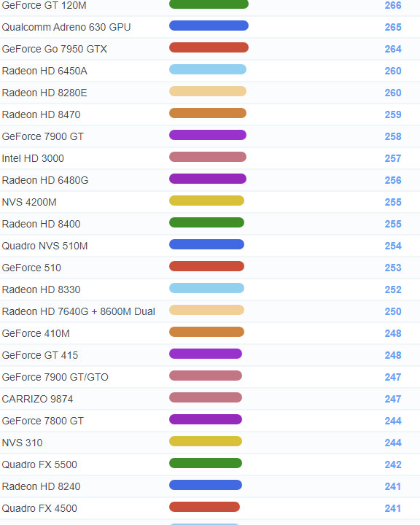This screenshot has height=525, width=420.
Task: Click red bar for Quadro FX 4500
Action: (205, 507)
